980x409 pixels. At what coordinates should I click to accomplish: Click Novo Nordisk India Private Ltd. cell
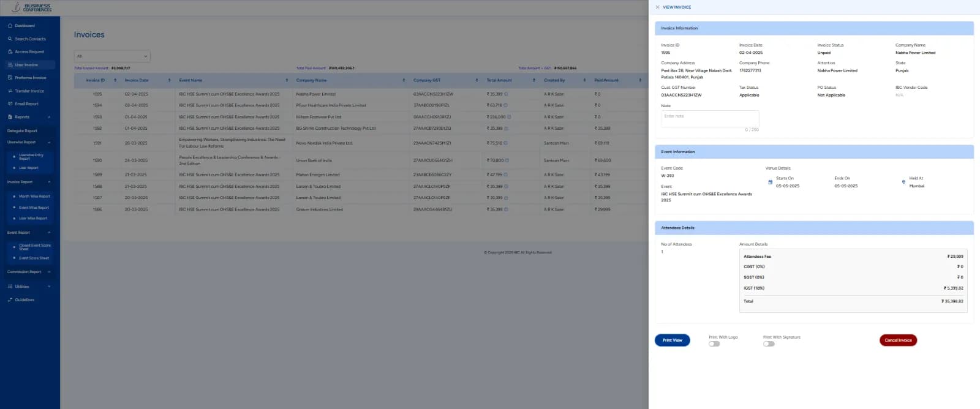(x=324, y=143)
